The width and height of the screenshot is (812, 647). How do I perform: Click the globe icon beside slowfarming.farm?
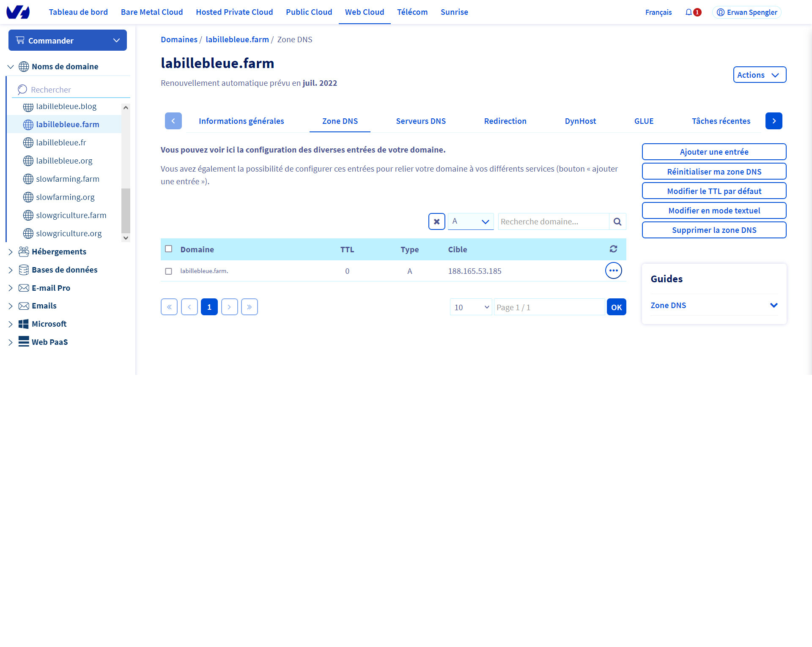tap(28, 179)
